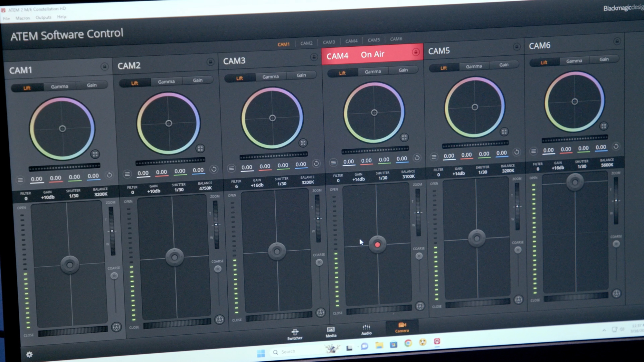Open the Macros menu

tap(23, 18)
